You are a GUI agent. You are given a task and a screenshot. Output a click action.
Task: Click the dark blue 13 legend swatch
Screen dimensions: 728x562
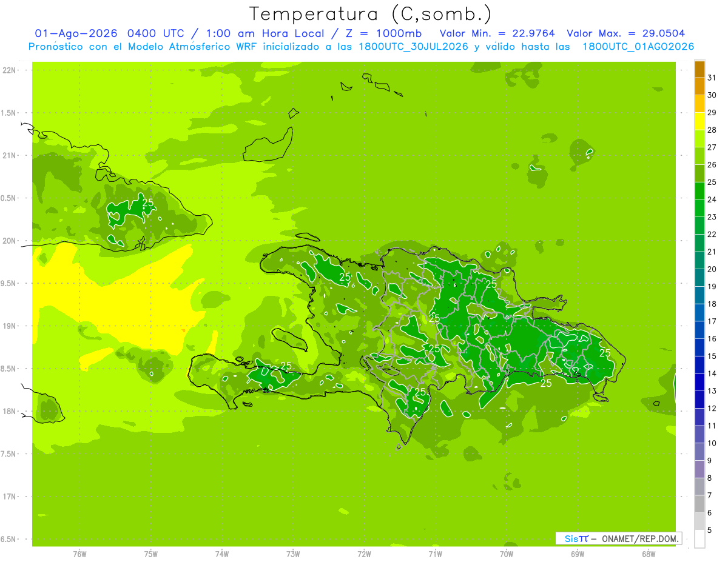[699, 383]
